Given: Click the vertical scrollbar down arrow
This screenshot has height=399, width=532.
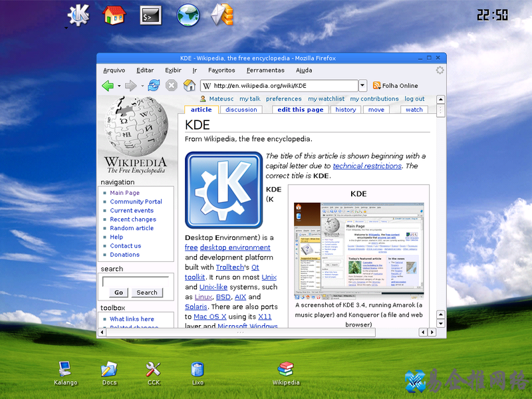Looking at the screenshot, I should point(440,323).
